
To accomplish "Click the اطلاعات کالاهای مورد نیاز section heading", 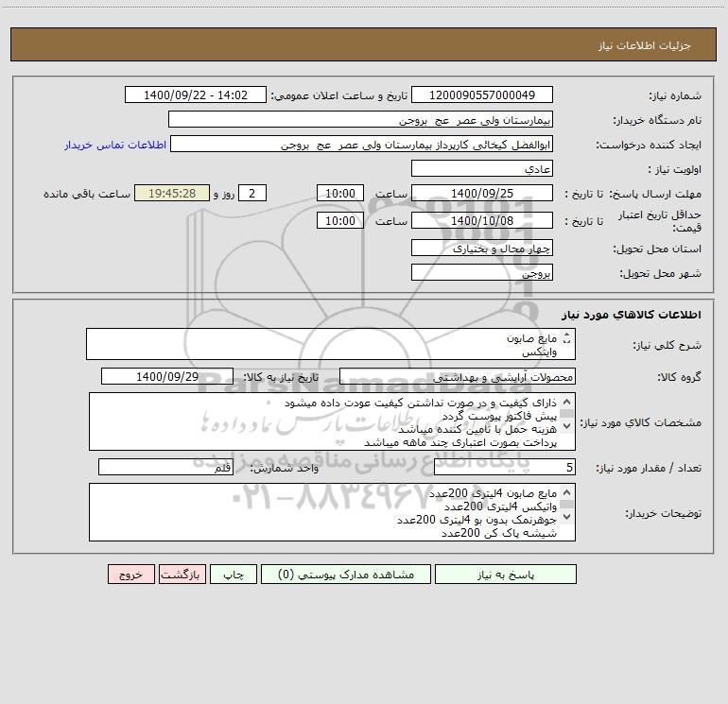I will click(x=632, y=315).
